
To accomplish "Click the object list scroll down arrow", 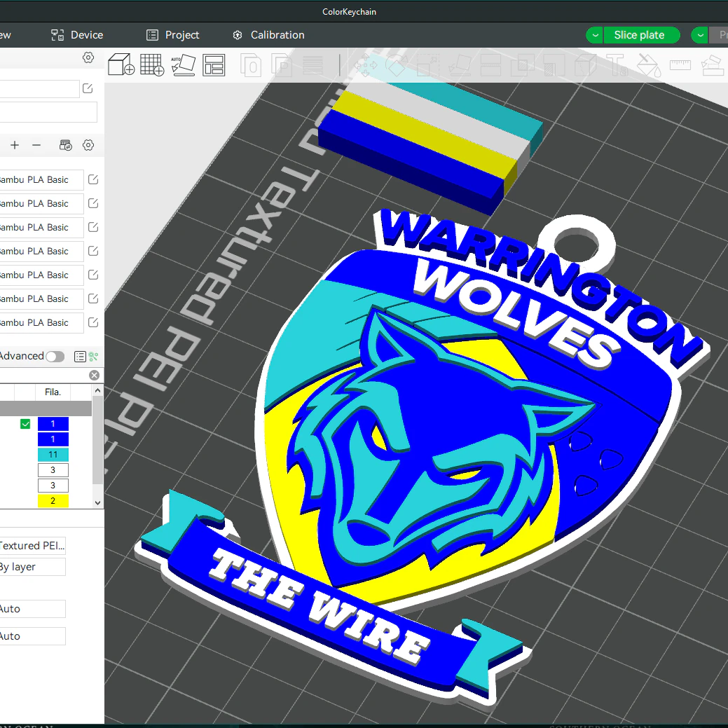I will click(x=97, y=502).
